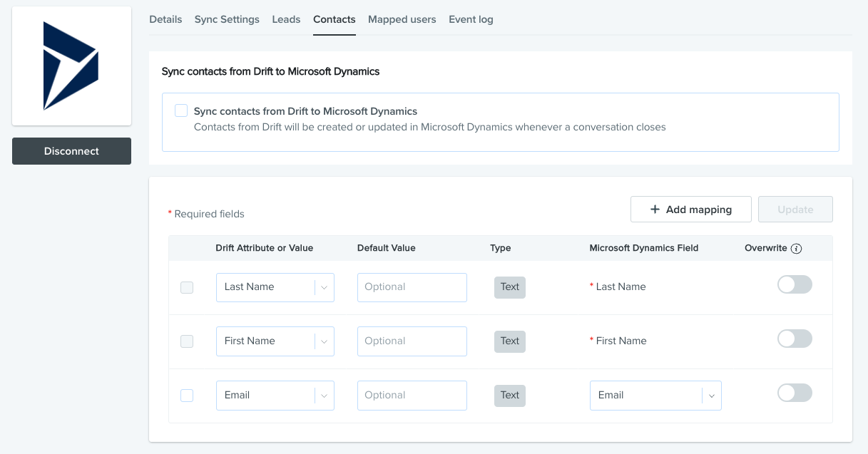The image size is (868, 454).
Task: Click the Disconnect button
Action: point(71,151)
